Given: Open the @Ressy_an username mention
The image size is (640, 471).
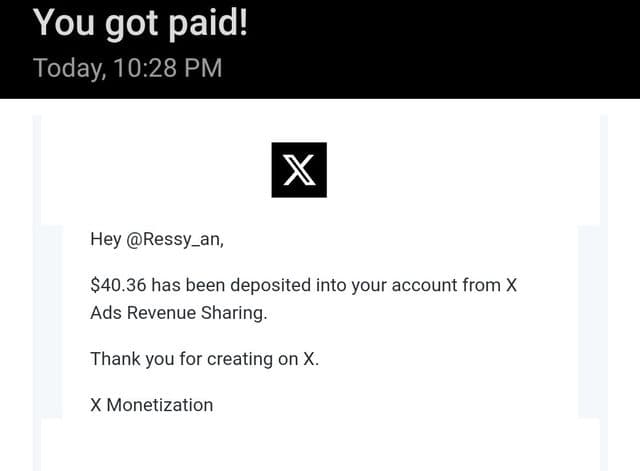Looking at the screenshot, I should (175, 239).
